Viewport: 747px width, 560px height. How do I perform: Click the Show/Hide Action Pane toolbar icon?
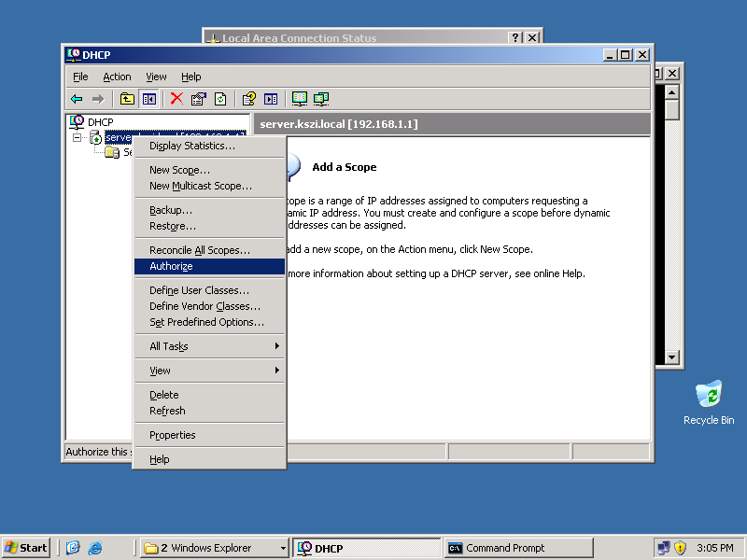[x=271, y=99]
